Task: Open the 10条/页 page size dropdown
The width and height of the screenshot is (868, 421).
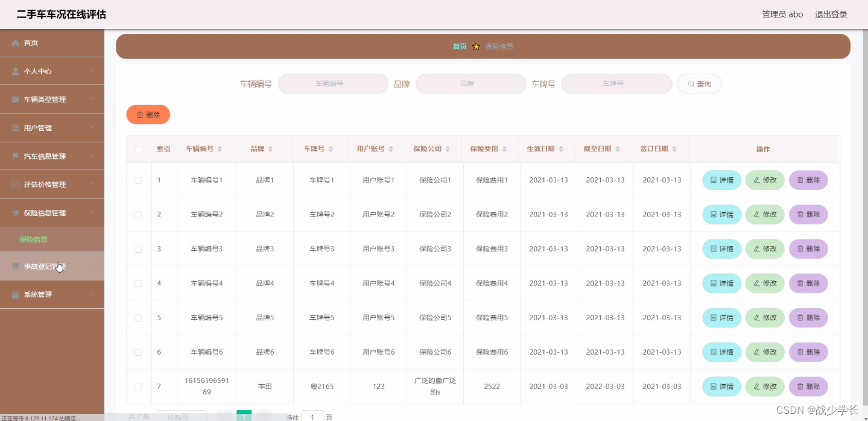Action: pos(182,416)
